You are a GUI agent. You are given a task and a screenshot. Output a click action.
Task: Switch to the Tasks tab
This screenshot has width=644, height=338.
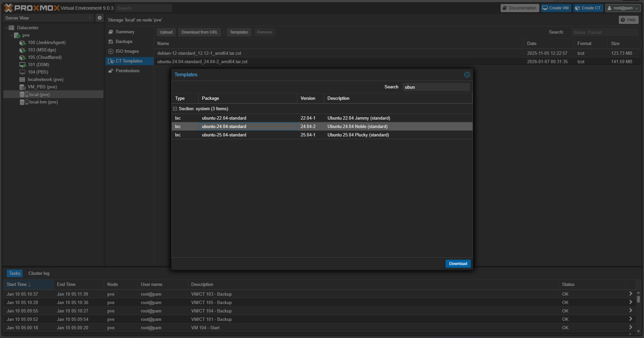[x=14, y=273]
